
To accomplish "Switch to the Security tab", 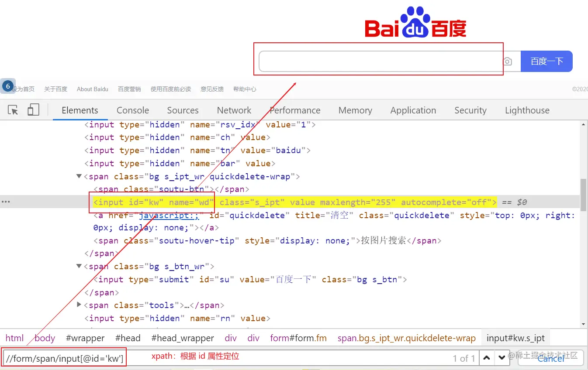I will [470, 110].
